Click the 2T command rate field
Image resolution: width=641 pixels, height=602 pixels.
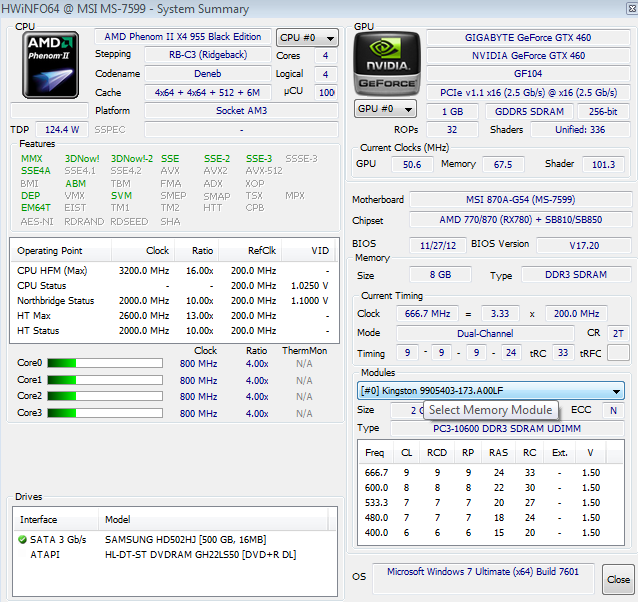click(618, 333)
